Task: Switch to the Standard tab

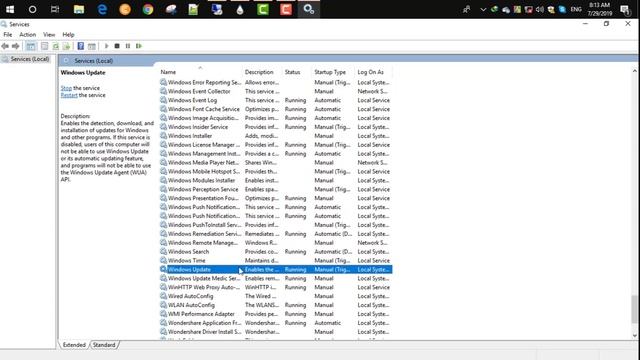Action: pyautogui.click(x=104, y=345)
